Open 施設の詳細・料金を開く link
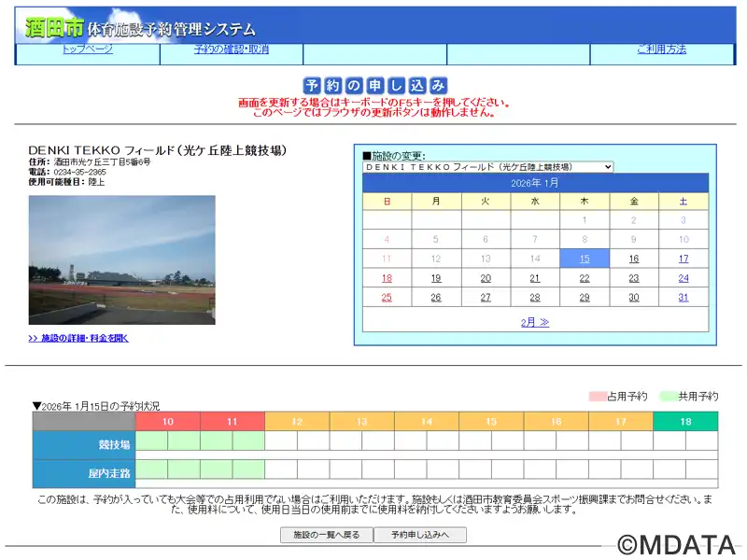747x560 pixels. point(78,338)
